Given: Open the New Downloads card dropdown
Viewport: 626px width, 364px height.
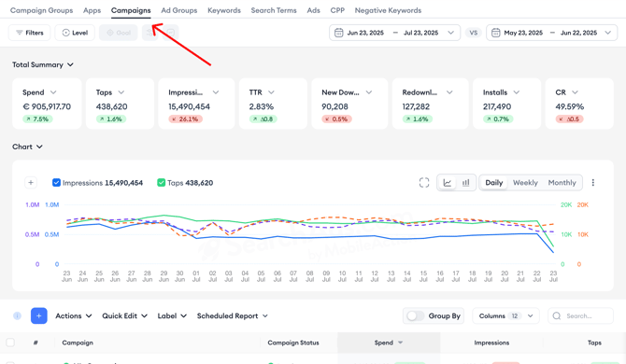Looking at the screenshot, I should (369, 92).
